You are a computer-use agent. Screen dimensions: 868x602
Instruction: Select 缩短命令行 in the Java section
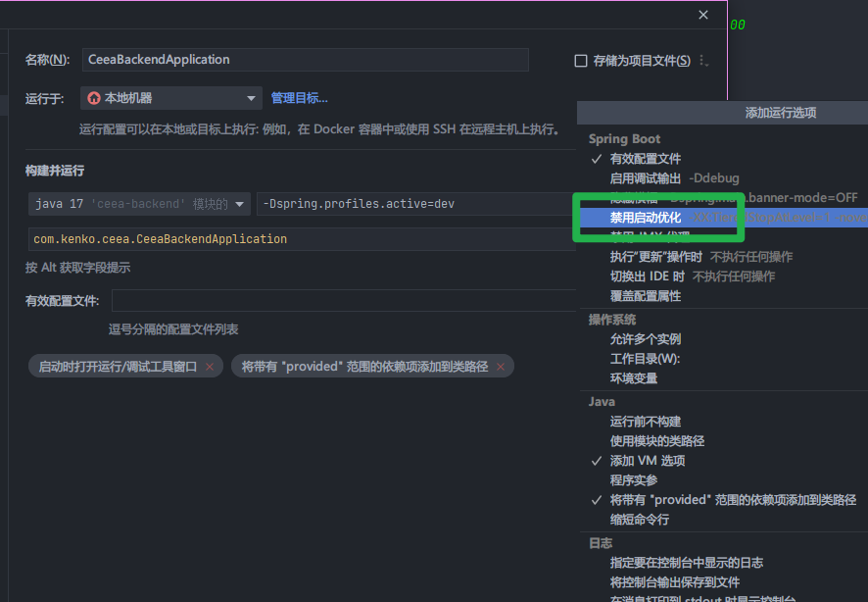click(639, 520)
